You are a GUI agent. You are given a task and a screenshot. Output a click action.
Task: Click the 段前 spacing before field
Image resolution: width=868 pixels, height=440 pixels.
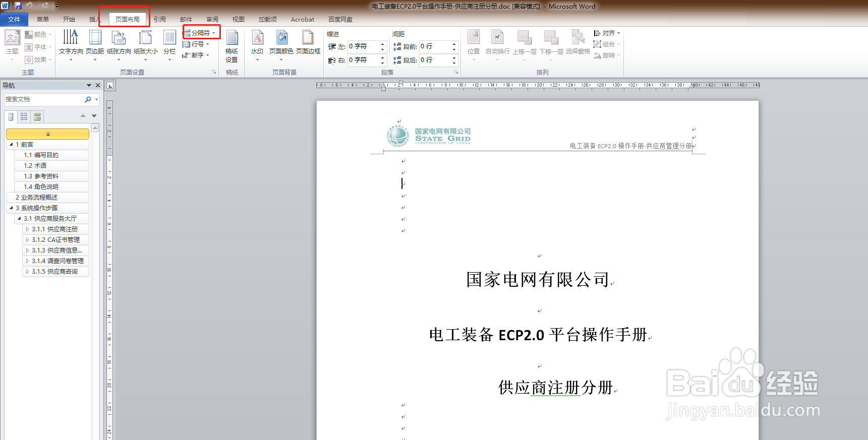[x=435, y=46]
